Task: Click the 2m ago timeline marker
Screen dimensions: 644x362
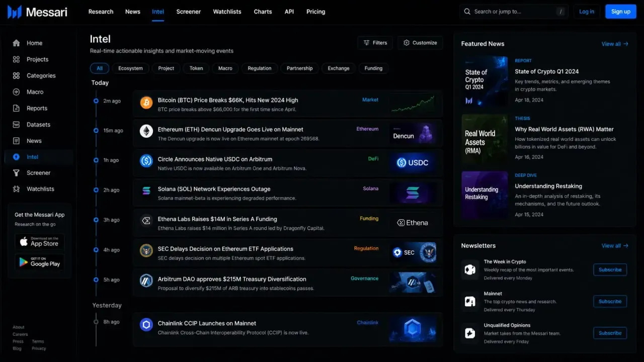Action: pos(96,101)
